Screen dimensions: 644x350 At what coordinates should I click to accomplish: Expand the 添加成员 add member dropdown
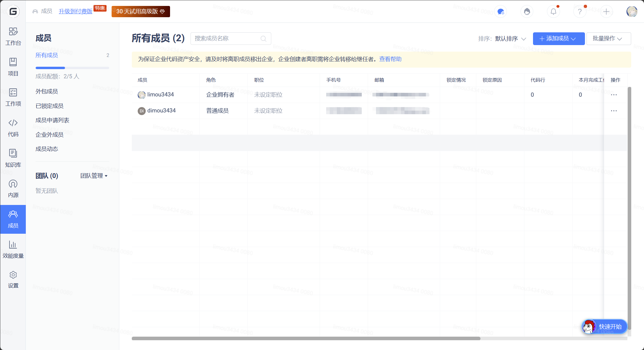(x=559, y=39)
